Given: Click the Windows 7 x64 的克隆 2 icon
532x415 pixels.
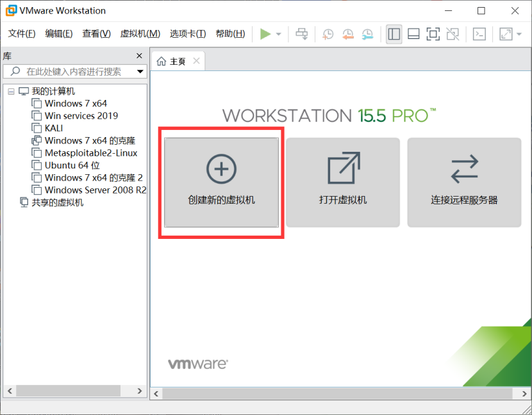Looking at the screenshot, I should coord(37,177).
